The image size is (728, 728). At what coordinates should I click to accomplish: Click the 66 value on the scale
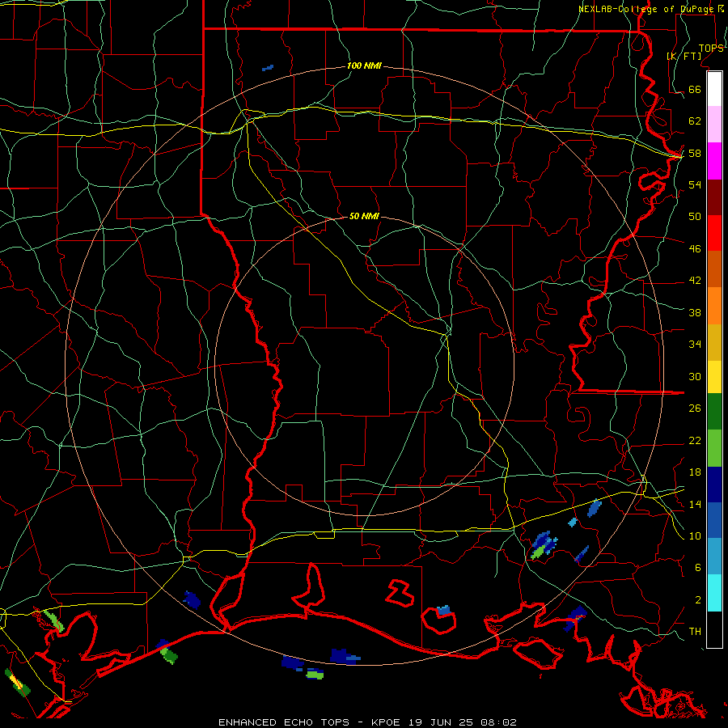[695, 89]
